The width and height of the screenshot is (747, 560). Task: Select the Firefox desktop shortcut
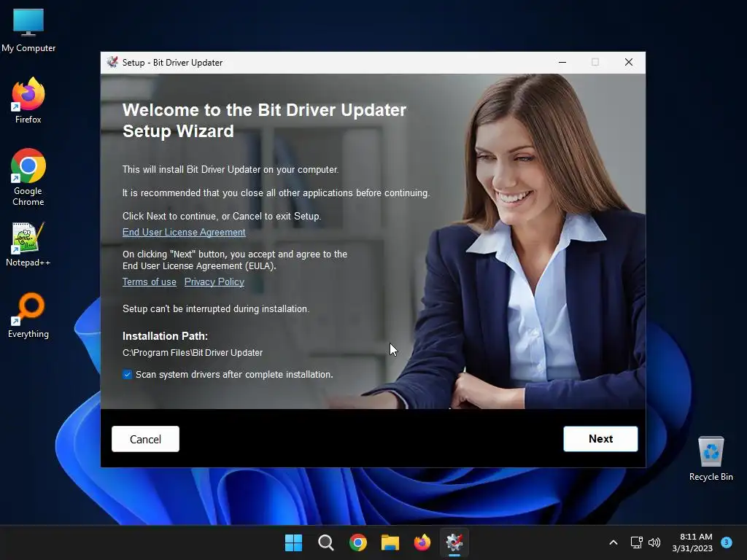point(28,101)
